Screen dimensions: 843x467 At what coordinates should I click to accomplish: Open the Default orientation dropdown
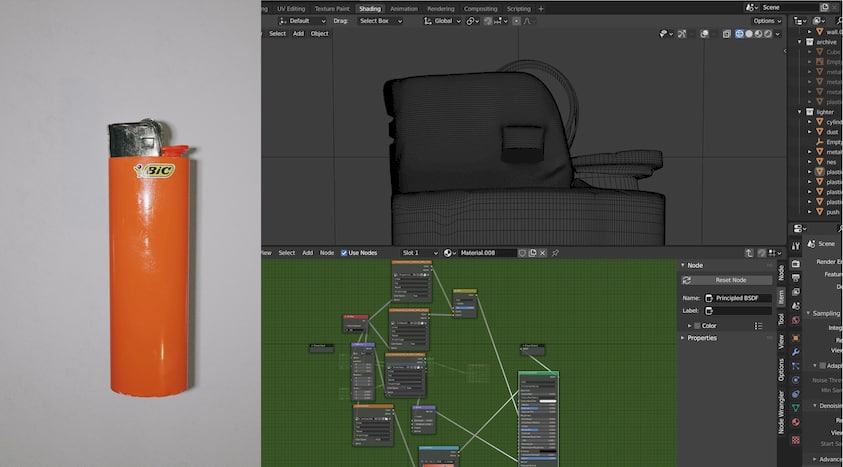coord(302,21)
